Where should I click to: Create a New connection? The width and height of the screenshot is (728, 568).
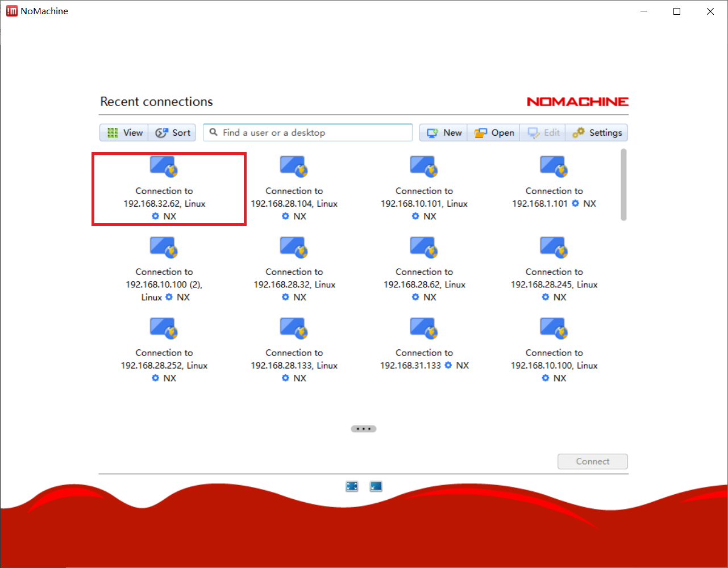[x=444, y=132]
